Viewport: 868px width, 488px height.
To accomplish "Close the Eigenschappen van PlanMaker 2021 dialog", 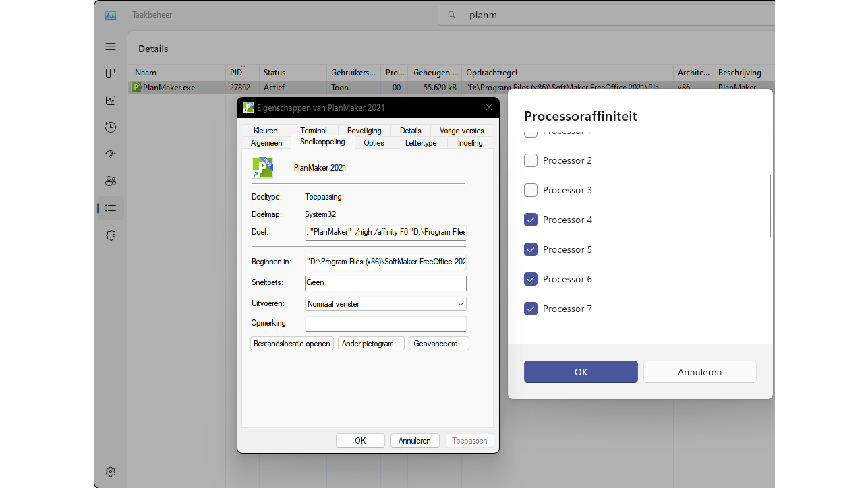I will tap(489, 107).
